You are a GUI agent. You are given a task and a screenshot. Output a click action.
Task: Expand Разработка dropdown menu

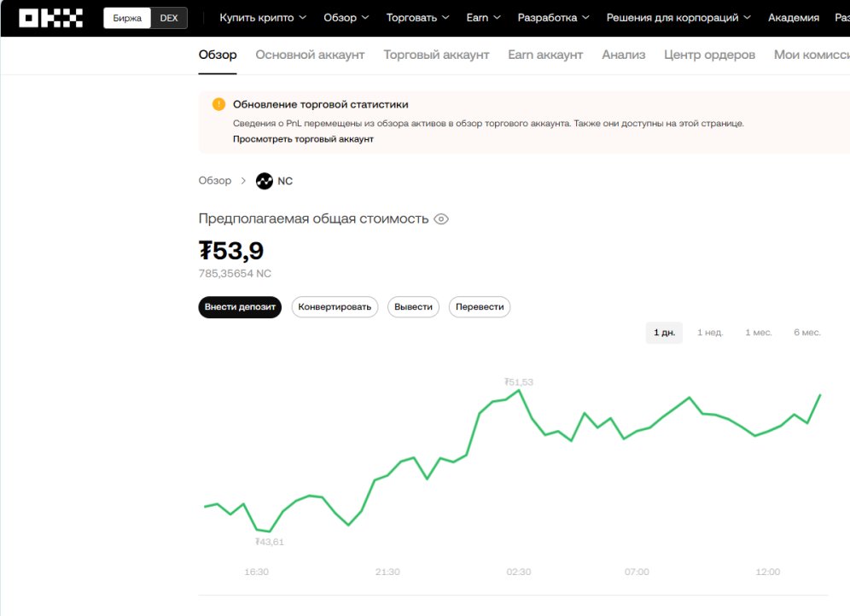click(x=554, y=18)
